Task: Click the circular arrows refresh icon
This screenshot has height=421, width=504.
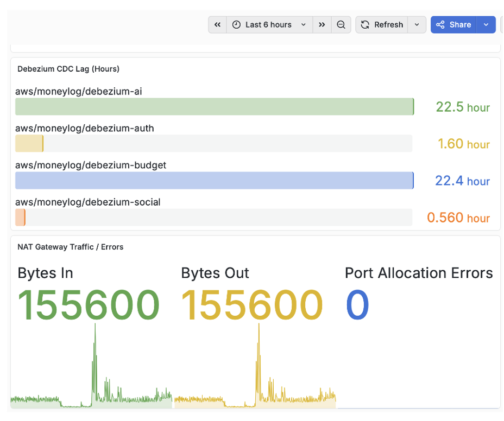Action: tap(365, 25)
